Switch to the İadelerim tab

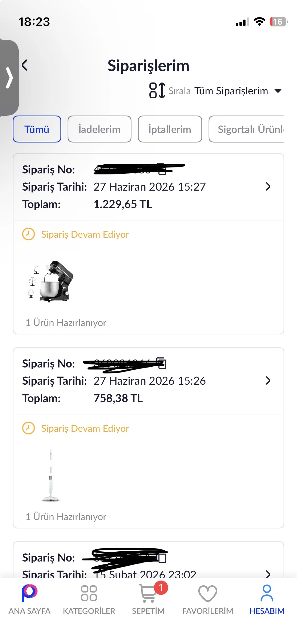(x=99, y=129)
